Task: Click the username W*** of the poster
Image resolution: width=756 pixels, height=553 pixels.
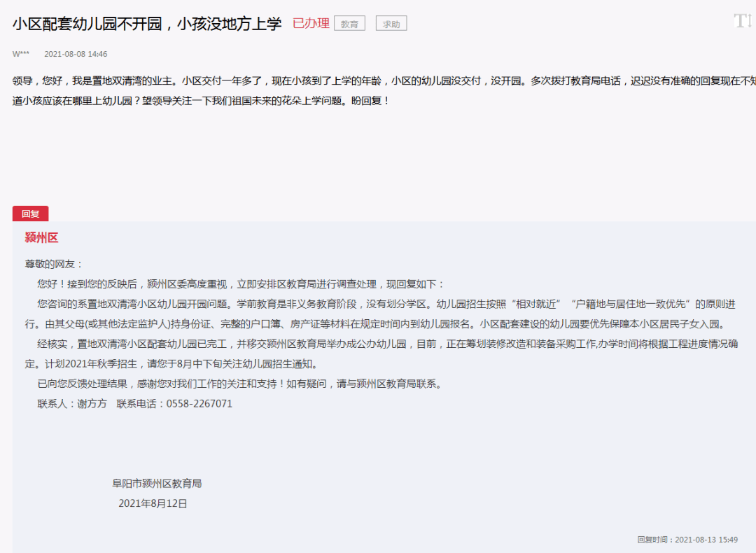Action: [x=20, y=53]
